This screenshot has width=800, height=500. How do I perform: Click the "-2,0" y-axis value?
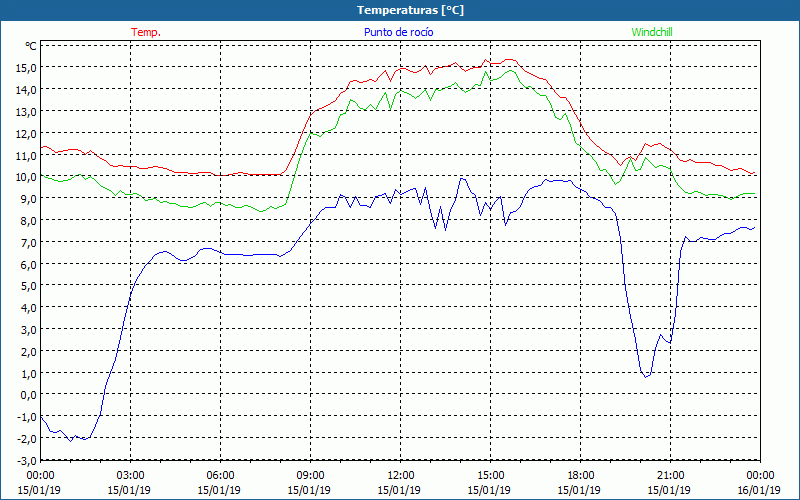click(27, 439)
